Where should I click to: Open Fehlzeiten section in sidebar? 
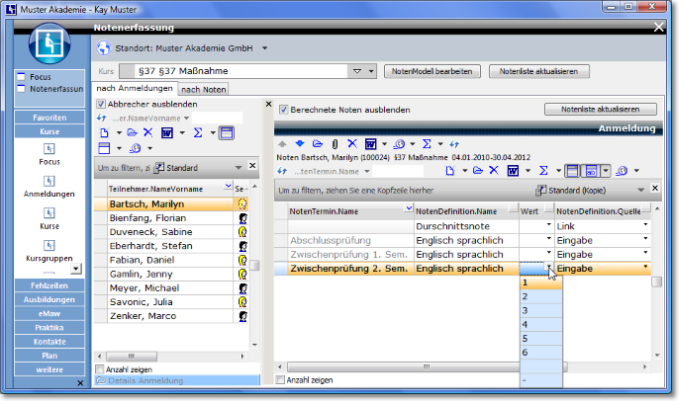coord(49,285)
